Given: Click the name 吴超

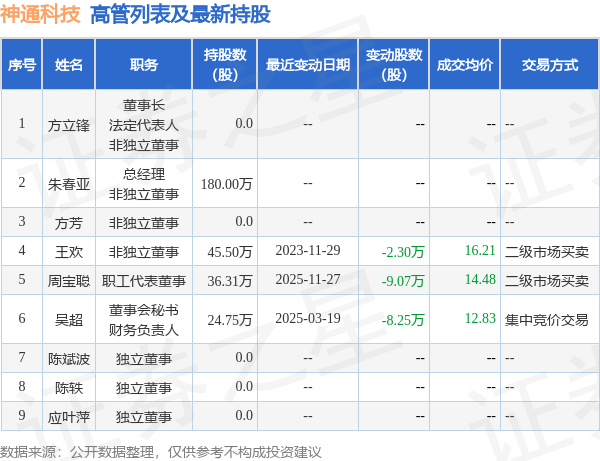Looking at the screenshot, I should tap(68, 320).
